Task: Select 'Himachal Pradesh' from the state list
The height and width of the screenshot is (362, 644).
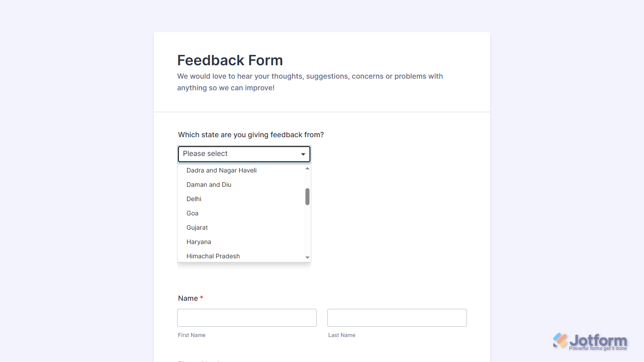Action: click(213, 256)
